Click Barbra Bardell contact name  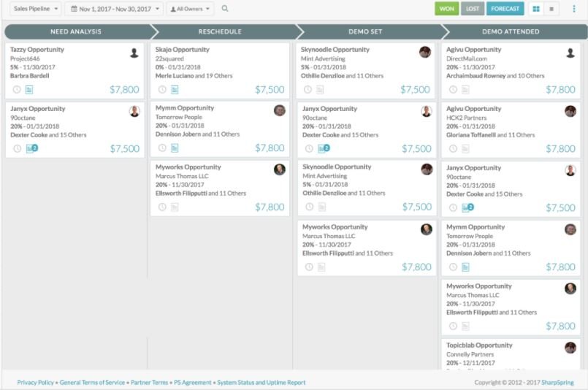pos(30,76)
